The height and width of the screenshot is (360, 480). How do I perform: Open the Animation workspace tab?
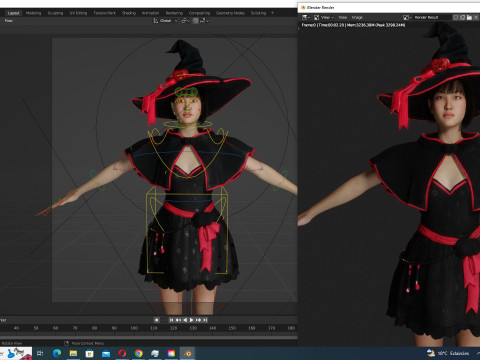[x=150, y=13]
